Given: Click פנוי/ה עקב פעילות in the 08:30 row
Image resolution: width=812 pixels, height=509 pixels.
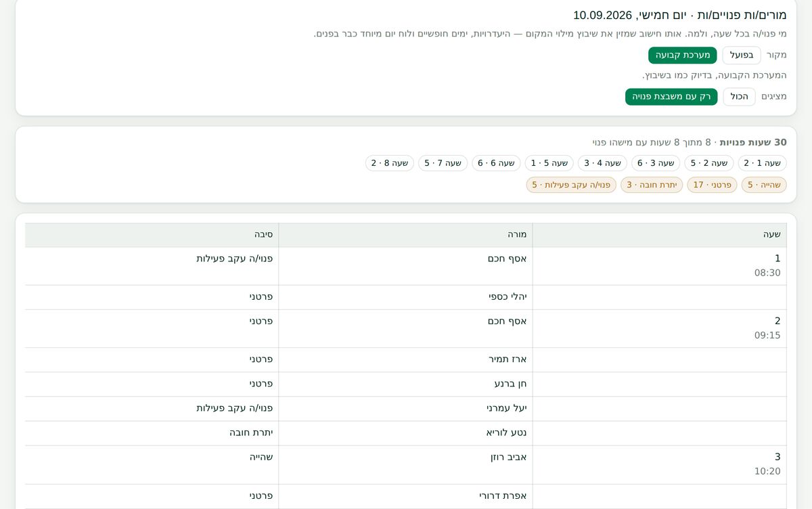Looking at the screenshot, I should click(235, 259).
